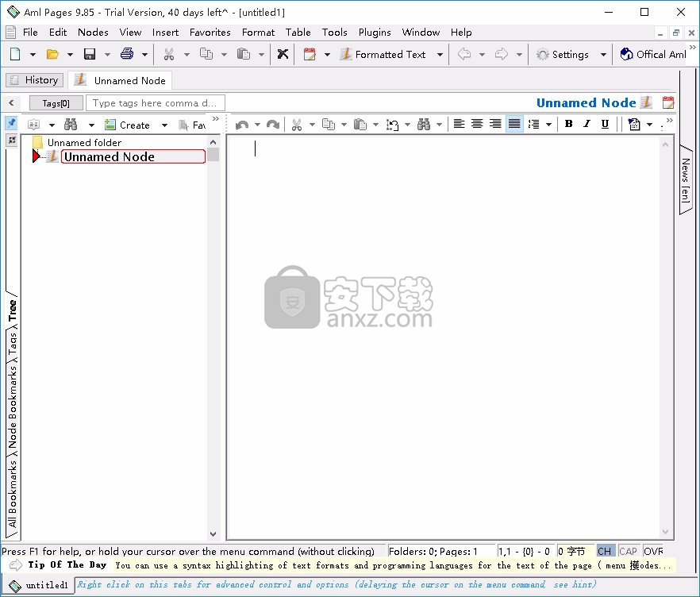Click the editor toolbar Find binoculars icon
700x597 pixels.
[x=424, y=125]
